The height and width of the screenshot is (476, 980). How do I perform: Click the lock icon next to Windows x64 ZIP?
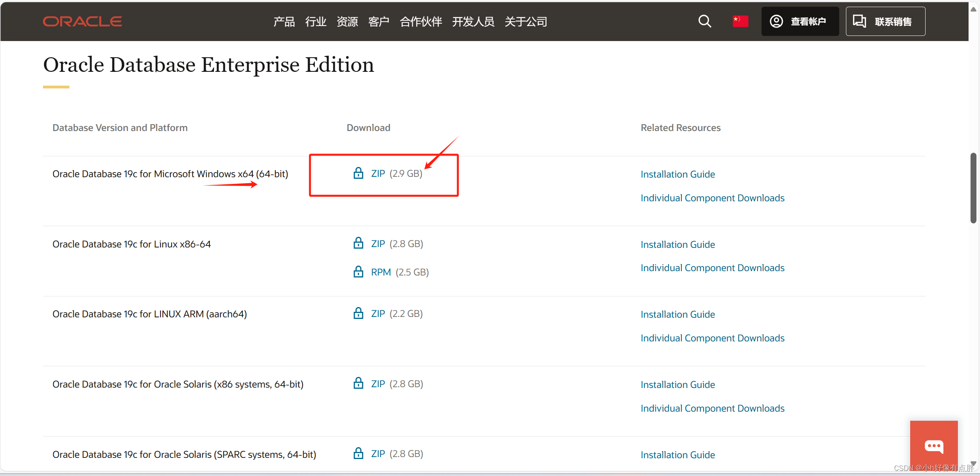(x=358, y=174)
